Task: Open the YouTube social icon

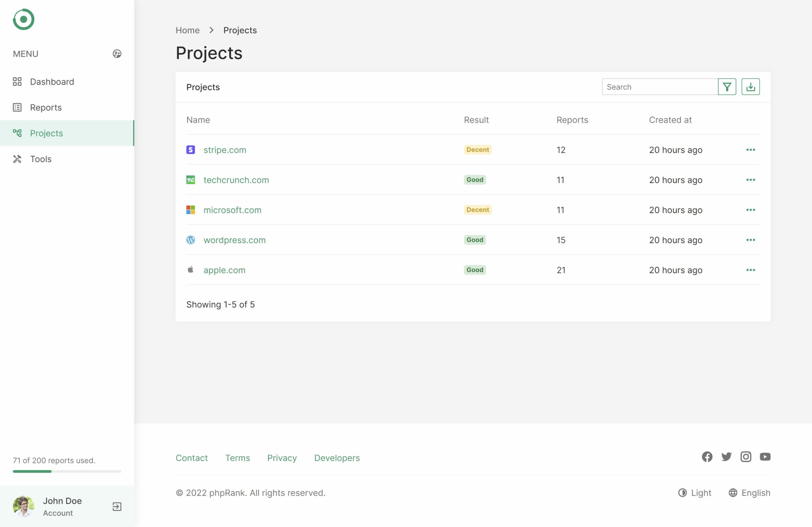Action: coord(765,457)
